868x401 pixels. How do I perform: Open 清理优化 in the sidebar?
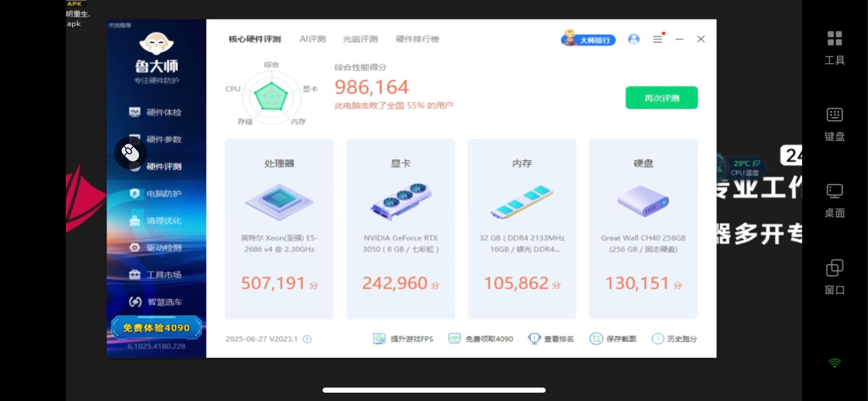(x=156, y=221)
